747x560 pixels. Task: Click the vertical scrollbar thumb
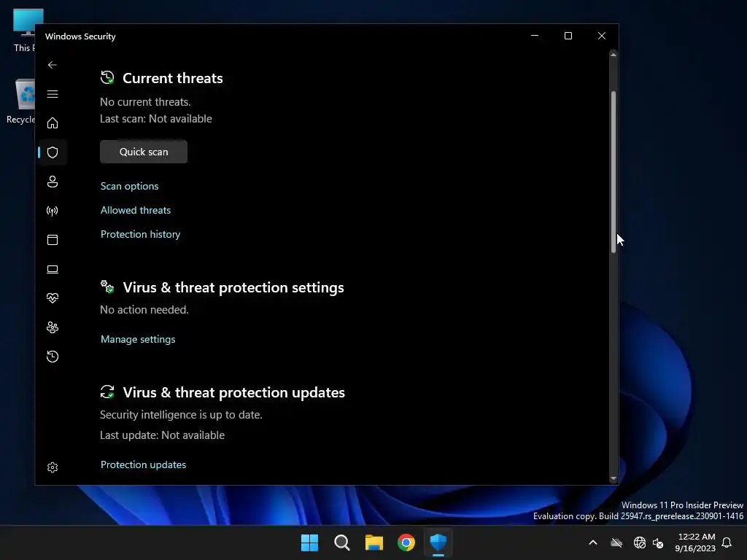tap(614, 172)
